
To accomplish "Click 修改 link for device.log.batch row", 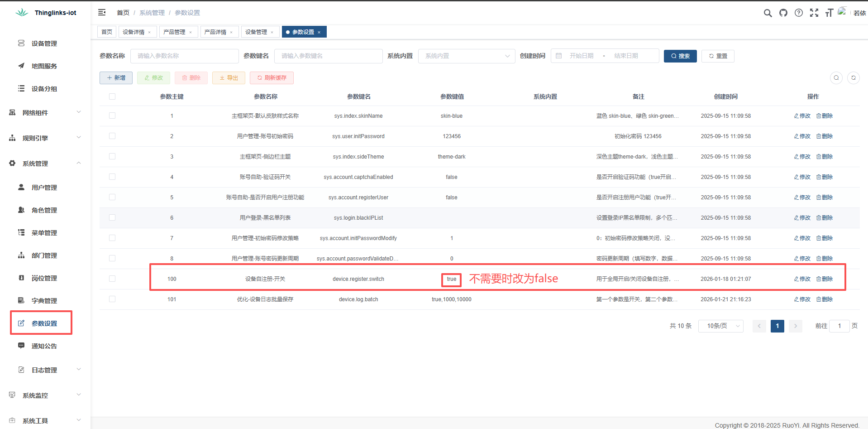I will (802, 299).
